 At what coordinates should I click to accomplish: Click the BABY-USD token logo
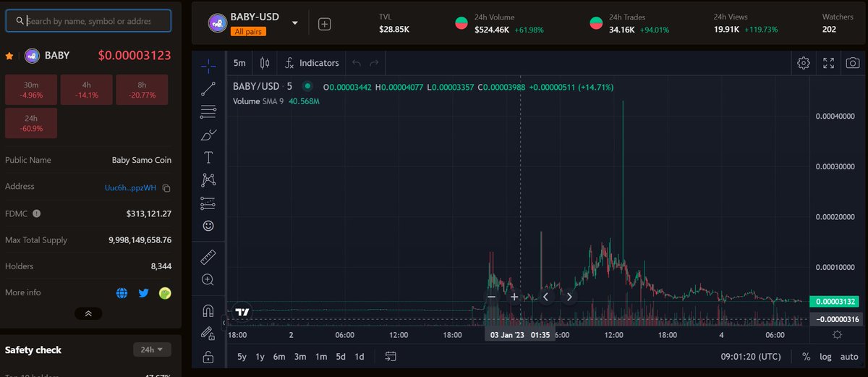click(218, 23)
